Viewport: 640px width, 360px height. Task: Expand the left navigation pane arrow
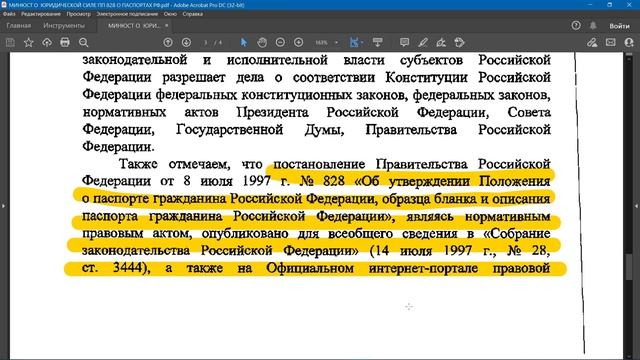pos(3,206)
